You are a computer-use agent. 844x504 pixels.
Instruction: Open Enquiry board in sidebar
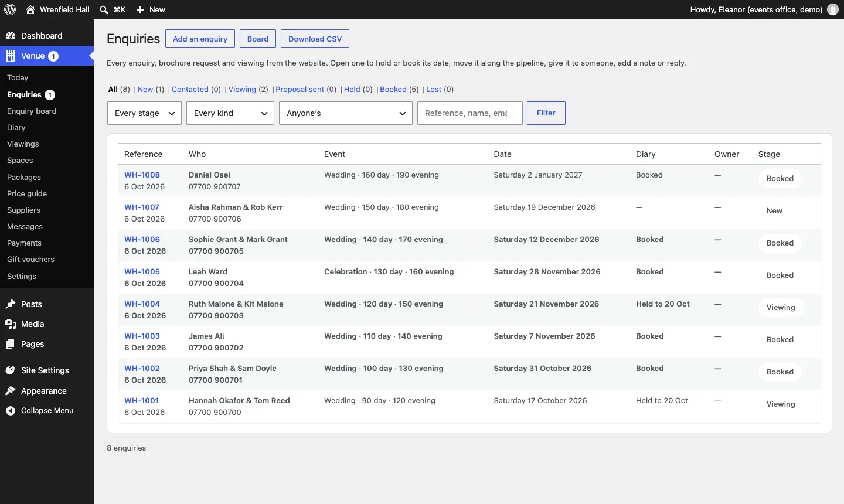tap(32, 111)
